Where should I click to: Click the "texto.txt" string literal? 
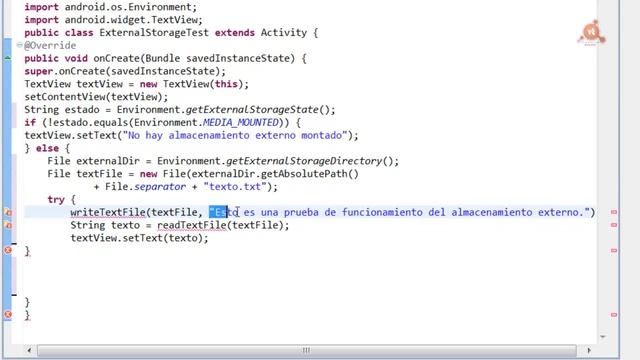point(235,187)
